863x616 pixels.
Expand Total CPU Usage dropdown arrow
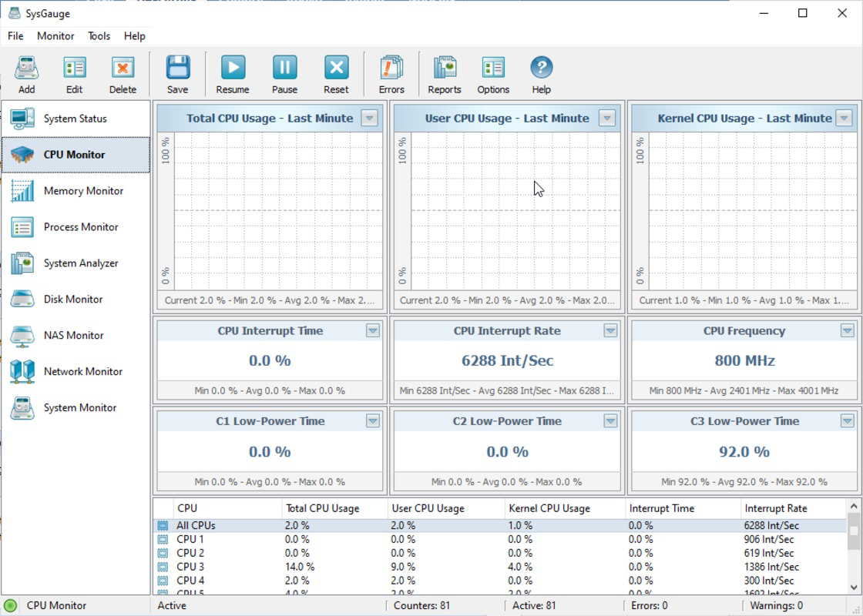(369, 119)
